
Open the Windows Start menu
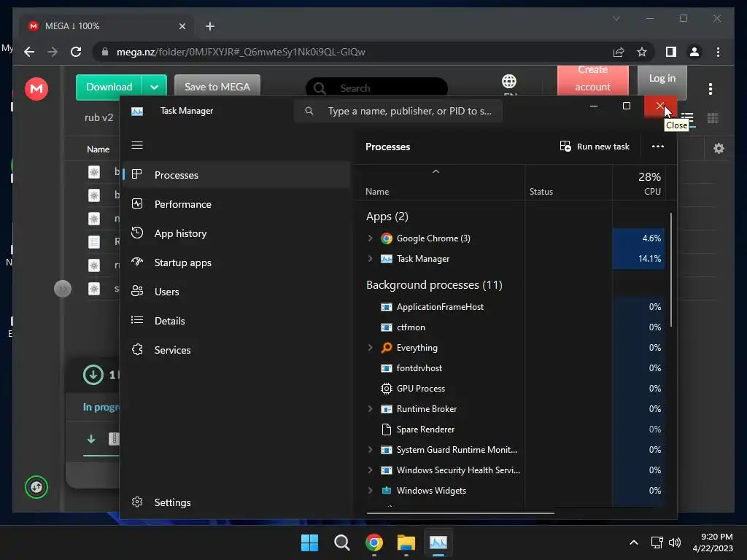(309, 542)
